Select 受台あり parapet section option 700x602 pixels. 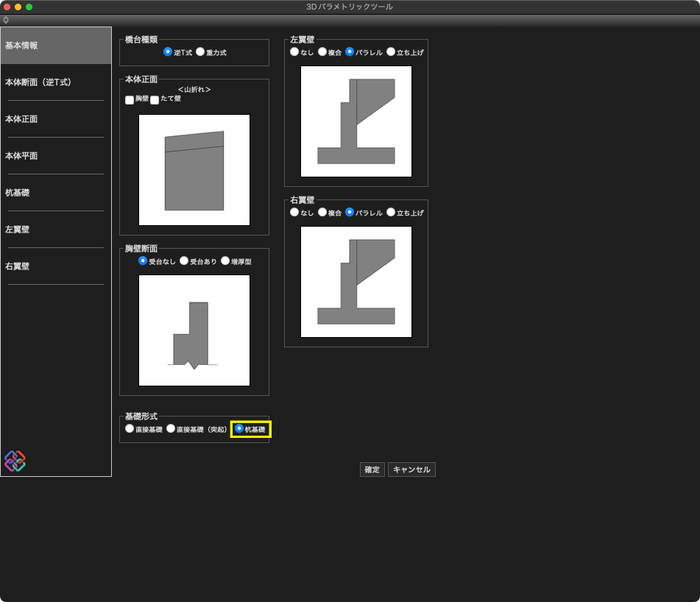click(184, 261)
